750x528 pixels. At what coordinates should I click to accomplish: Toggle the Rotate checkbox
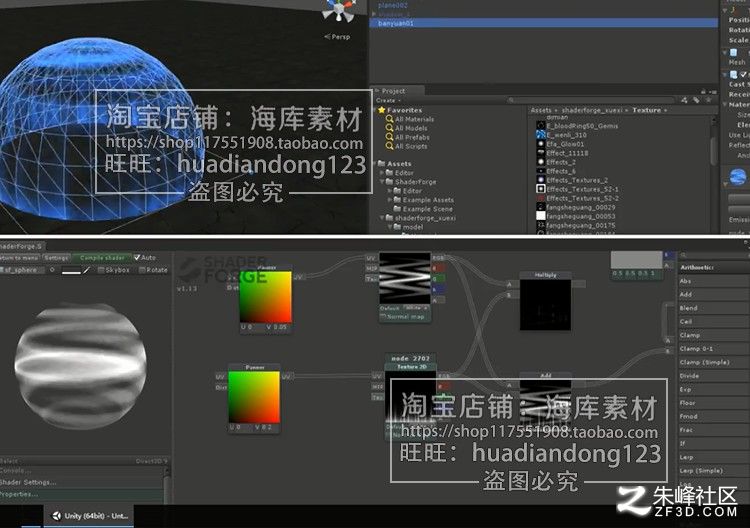[142, 270]
